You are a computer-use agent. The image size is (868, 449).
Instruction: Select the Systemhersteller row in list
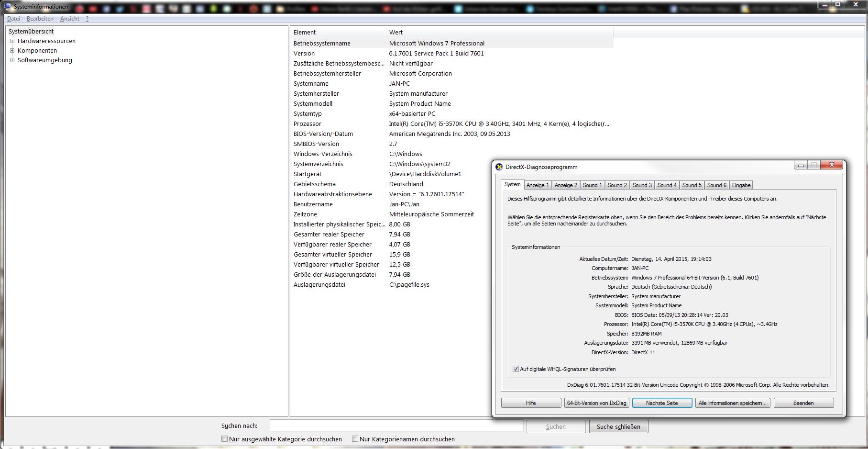[452, 93]
